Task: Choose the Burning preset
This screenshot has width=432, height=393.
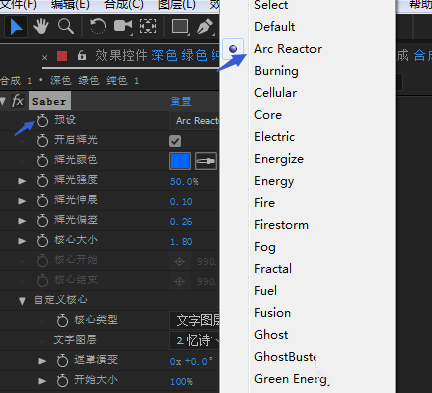Action: [x=276, y=71]
